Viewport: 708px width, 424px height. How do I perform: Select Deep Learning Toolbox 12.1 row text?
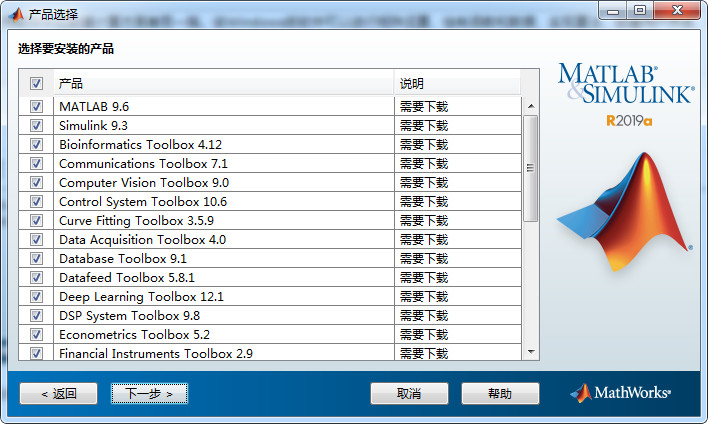click(x=141, y=296)
